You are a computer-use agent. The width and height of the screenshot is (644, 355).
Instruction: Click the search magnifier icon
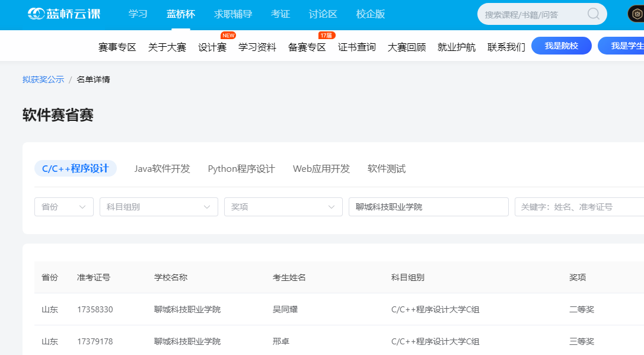(593, 14)
